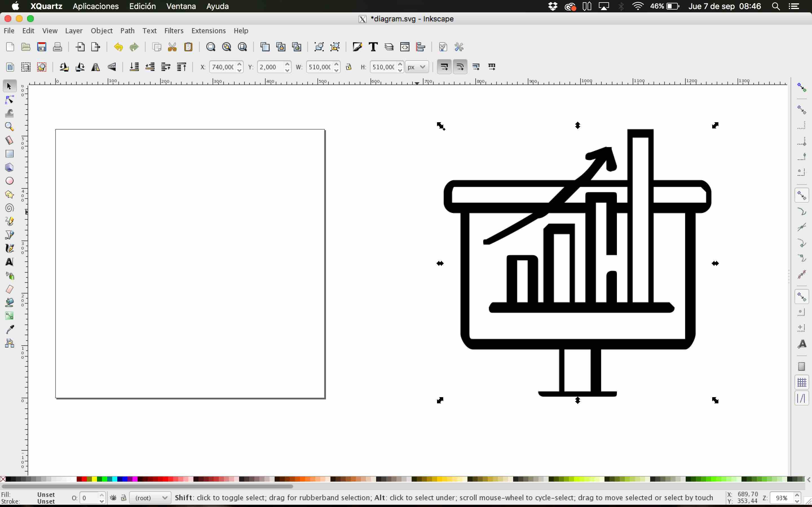Click the Flip horizontally icon
The image size is (812, 507).
96,67
